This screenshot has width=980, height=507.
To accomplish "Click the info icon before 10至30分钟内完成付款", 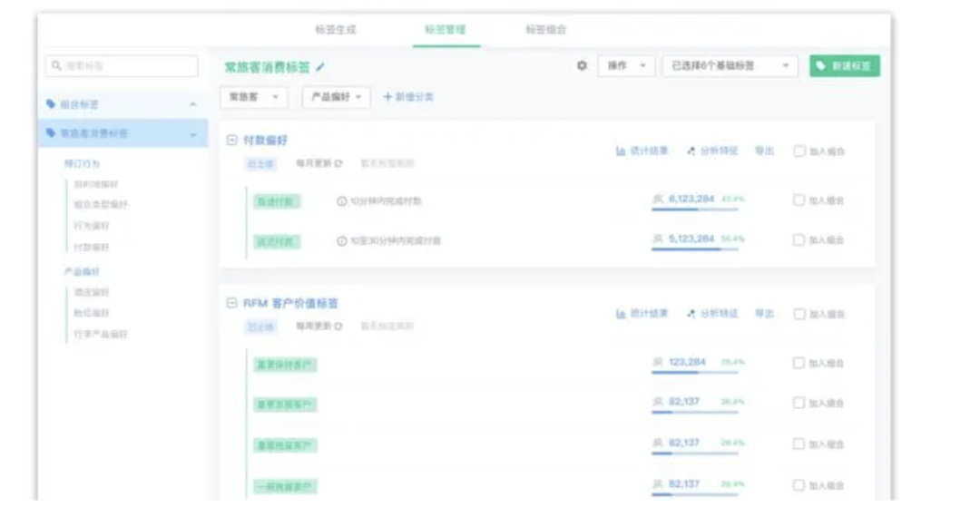I will (342, 241).
